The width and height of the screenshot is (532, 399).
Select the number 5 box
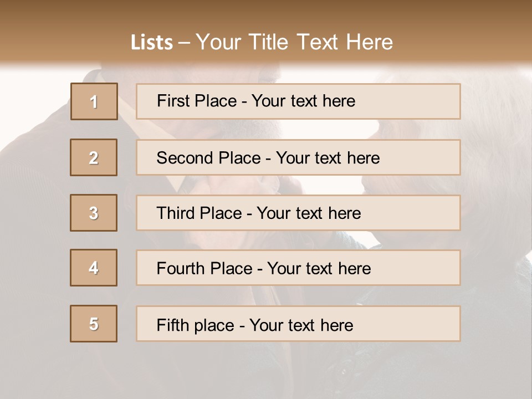pos(94,324)
